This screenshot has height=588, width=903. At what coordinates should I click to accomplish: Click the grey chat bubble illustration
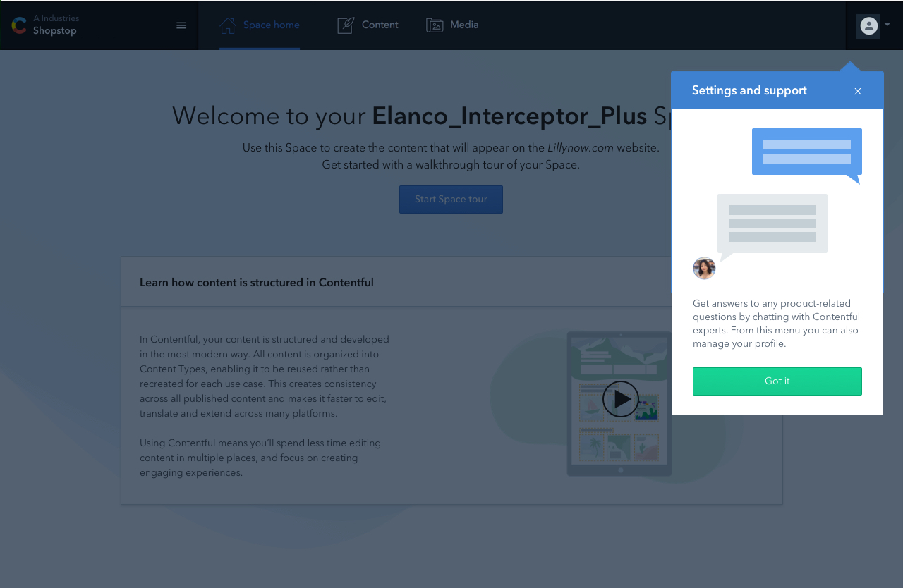[772, 224]
